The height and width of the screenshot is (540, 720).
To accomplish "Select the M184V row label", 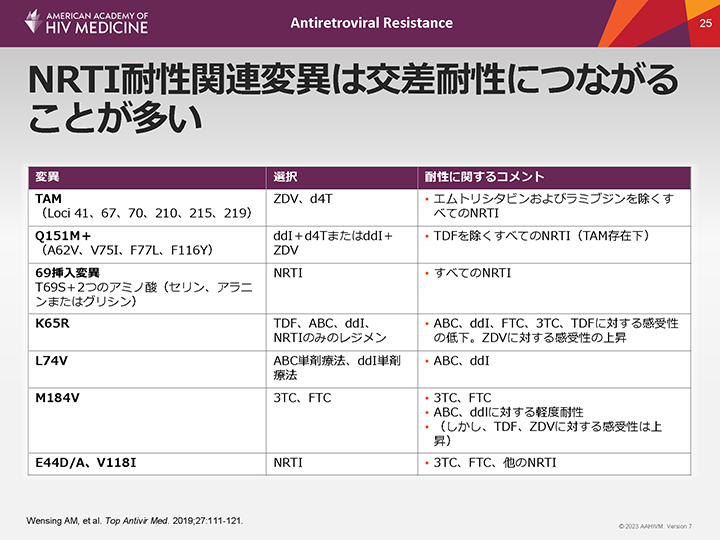I will point(57,398).
